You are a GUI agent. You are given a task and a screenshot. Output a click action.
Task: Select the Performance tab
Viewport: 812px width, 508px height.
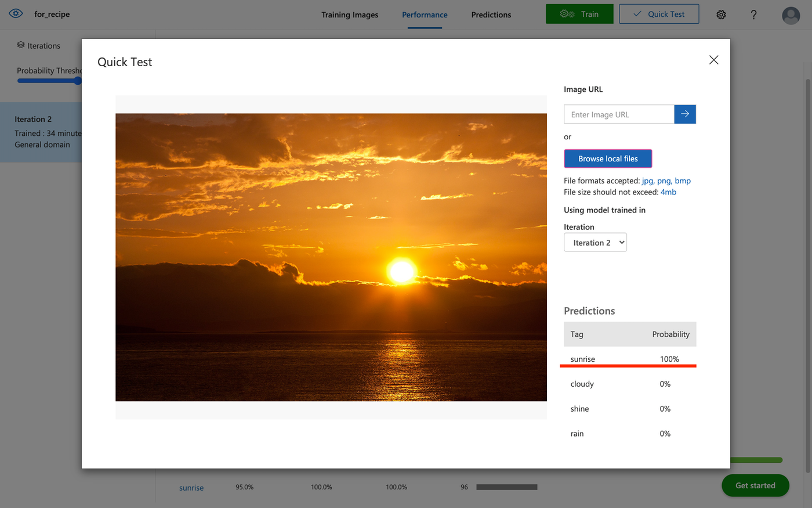[425, 15]
